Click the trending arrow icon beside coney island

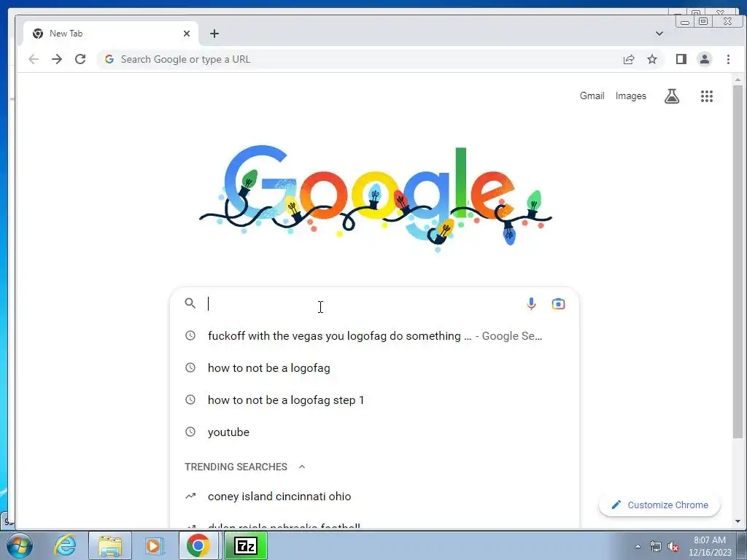(x=190, y=496)
